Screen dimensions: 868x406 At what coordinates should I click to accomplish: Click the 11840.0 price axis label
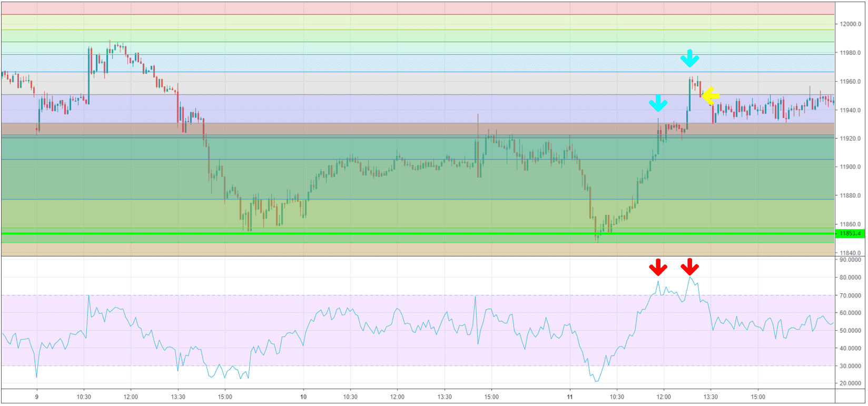coord(850,253)
